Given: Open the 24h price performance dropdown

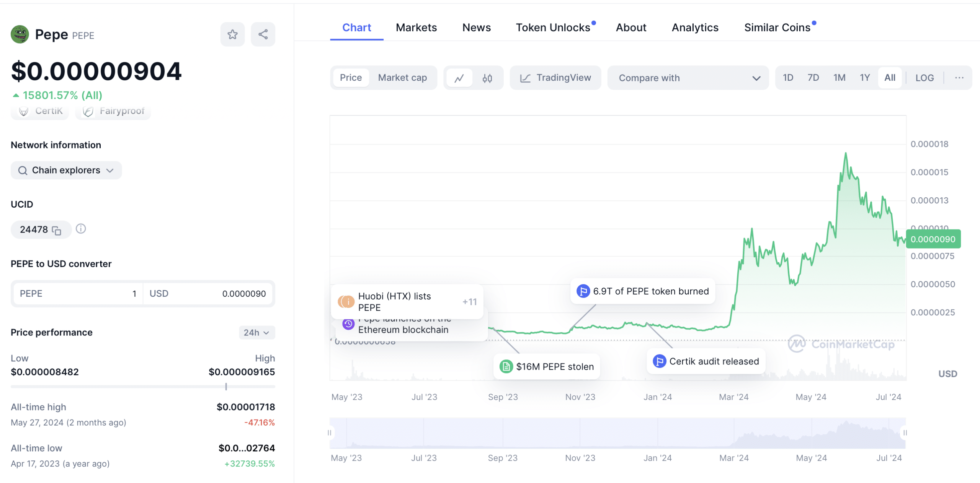Looking at the screenshot, I should click(x=256, y=333).
